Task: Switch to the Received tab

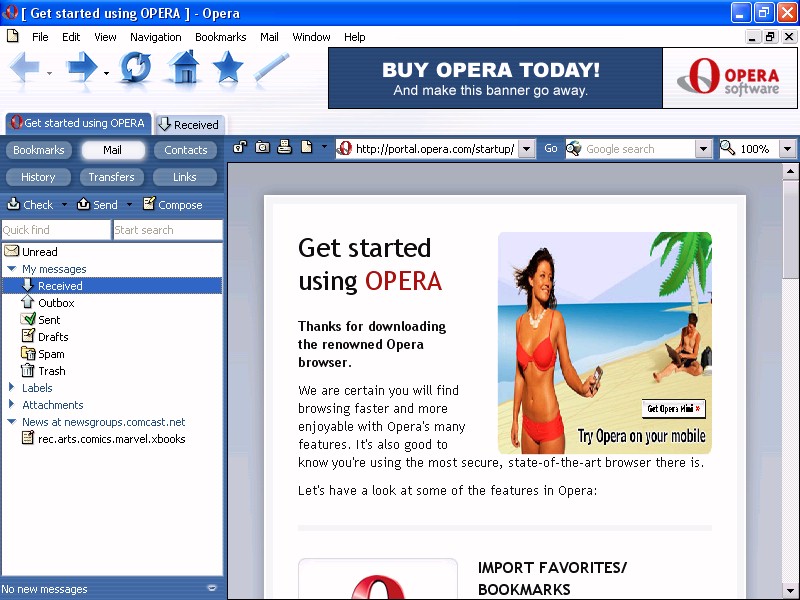Action: (189, 124)
